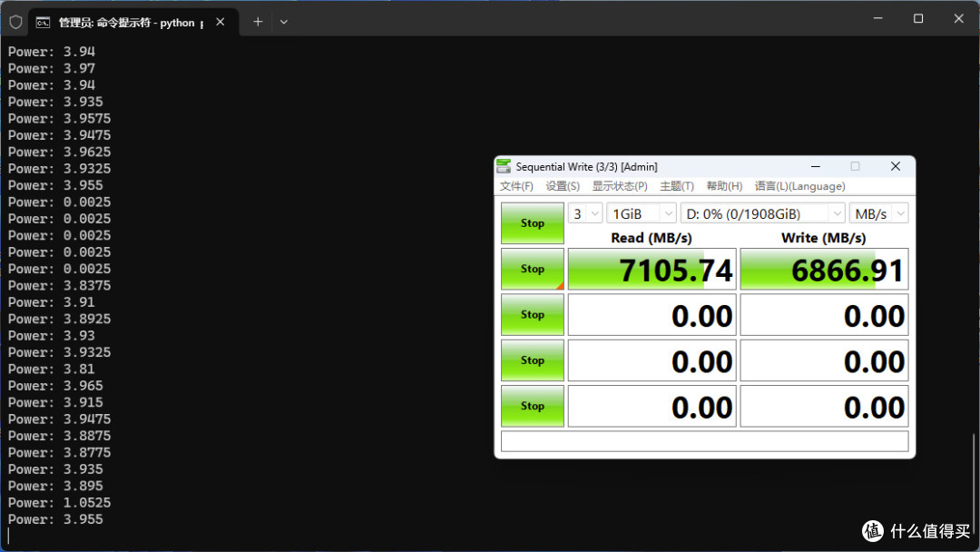This screenshot has width=980, height=552.
Task: Click the terminal line 'Power: 1.0525'
Action: 59,503
